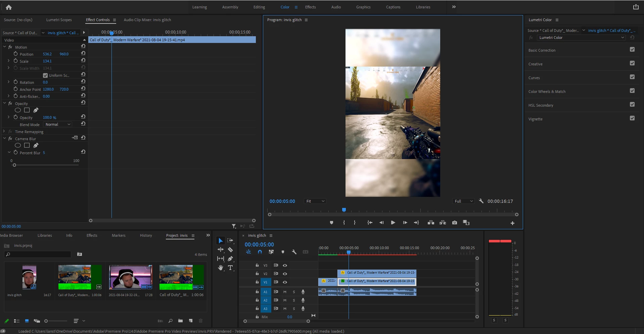Image resolution: width=644 pixels, height=334 pixels.
Task: Select the Selection tool arrow
Action: pyautogui.click(x=221, y=241)
